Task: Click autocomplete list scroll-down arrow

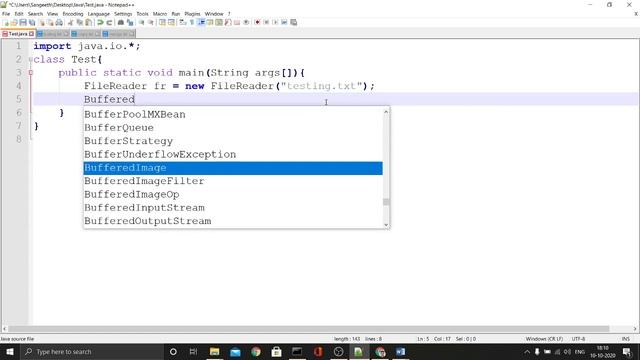Action: pyautogui.click(x=386, y=224)
